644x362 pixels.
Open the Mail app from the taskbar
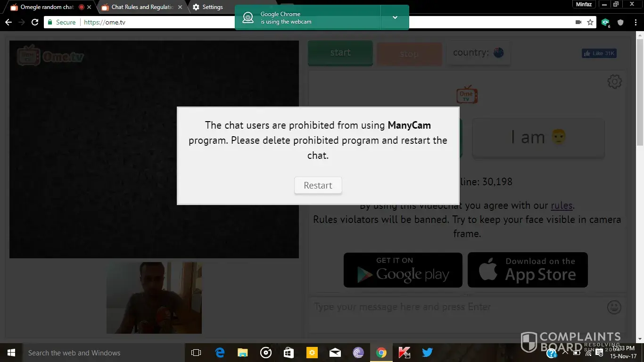point(335,353)
